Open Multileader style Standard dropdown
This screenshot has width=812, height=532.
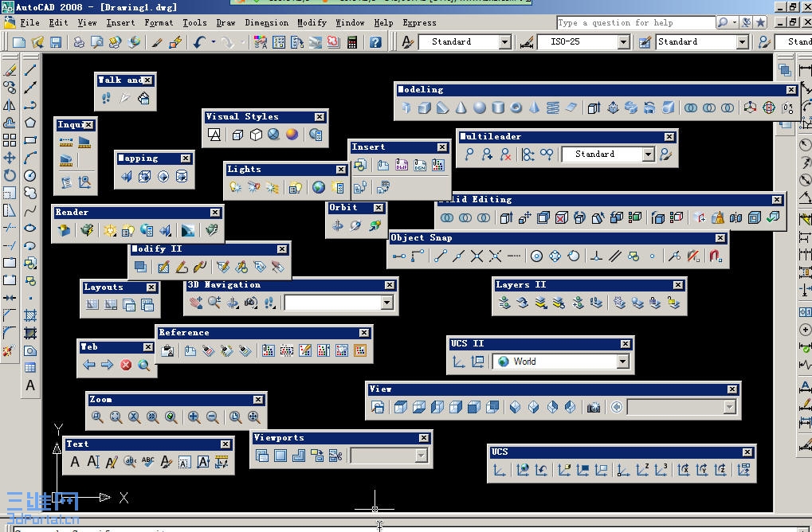tap(648, 155)
